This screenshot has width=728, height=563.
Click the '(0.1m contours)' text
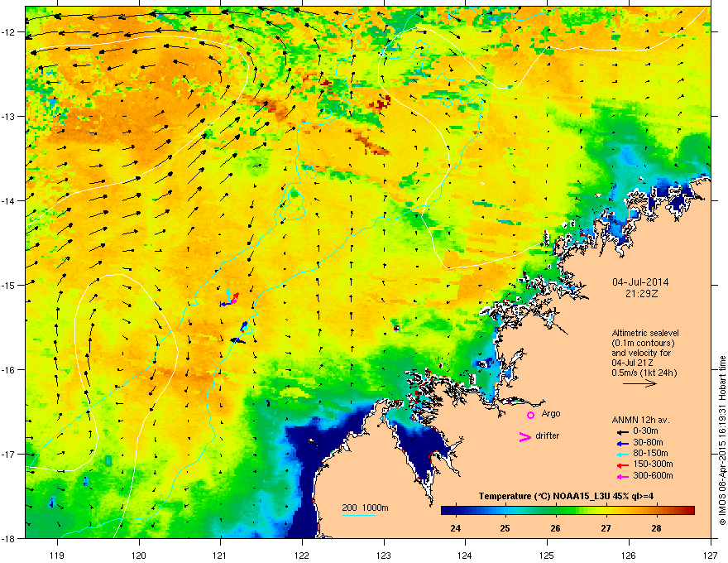click(x=643, y=344)
